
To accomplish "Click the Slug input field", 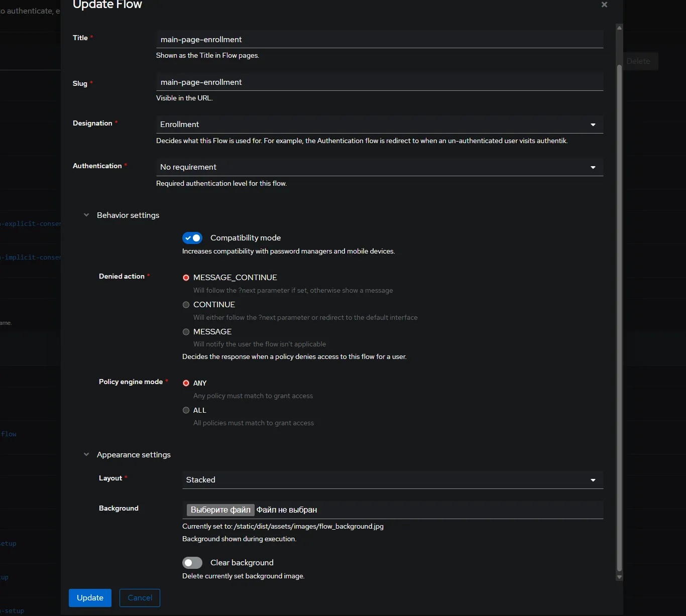I will 379,82.
